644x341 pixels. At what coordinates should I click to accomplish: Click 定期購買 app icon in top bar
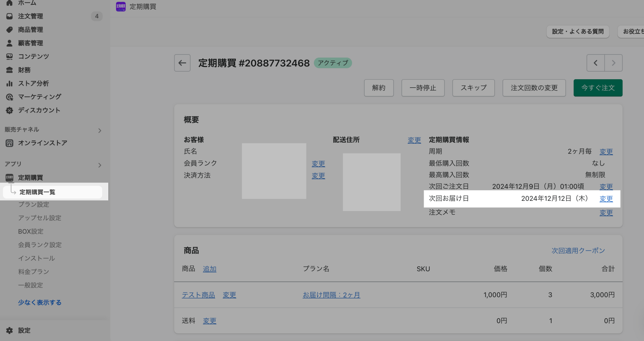[x=121, y=6]
